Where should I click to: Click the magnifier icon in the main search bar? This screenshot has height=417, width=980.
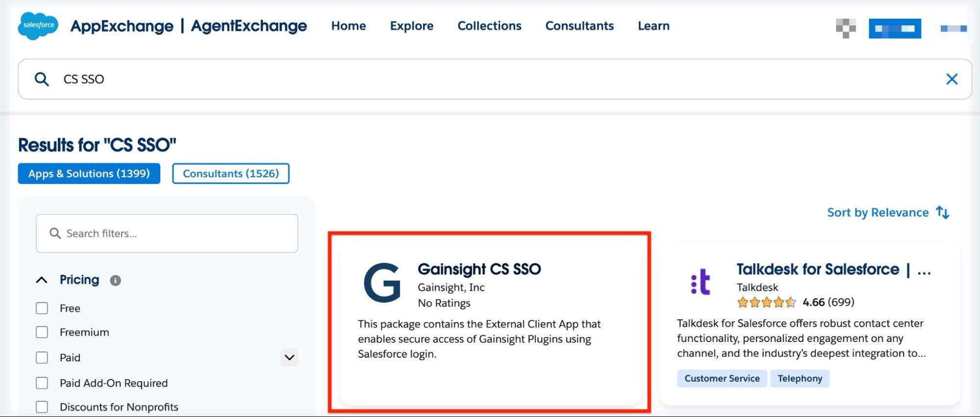tap(42, 79)
